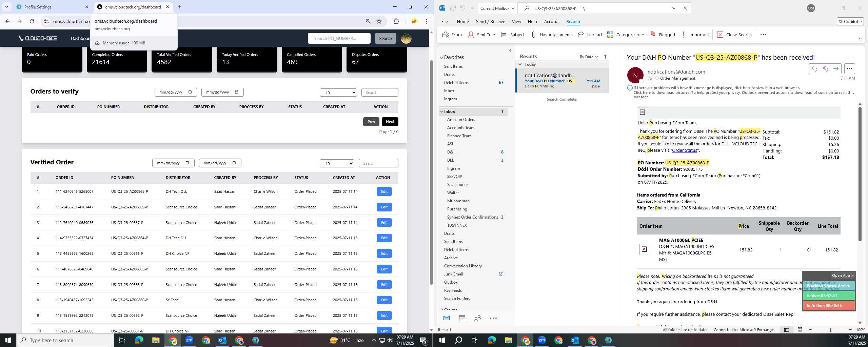Open Orders to verify page-size dropdown
This screenshot has width=868, height=347.
(x=338, y=93)
